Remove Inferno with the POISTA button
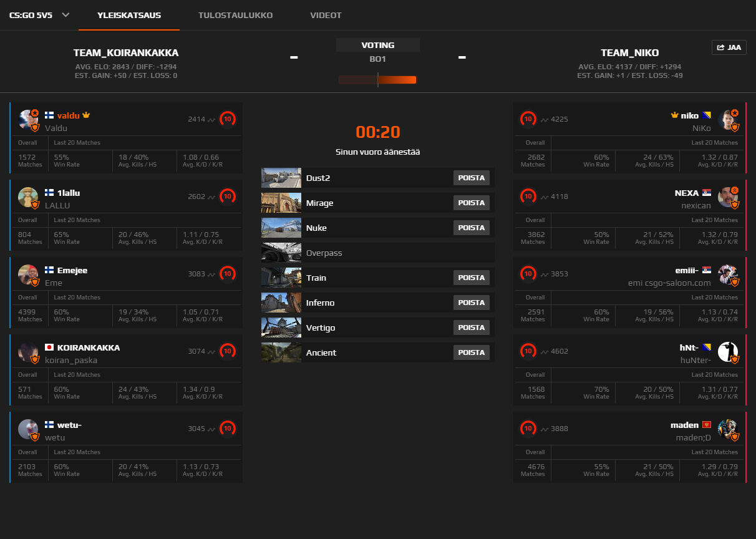Image resolution: width=756 pixels, height=539 pixels. click(x=472, y=303)
